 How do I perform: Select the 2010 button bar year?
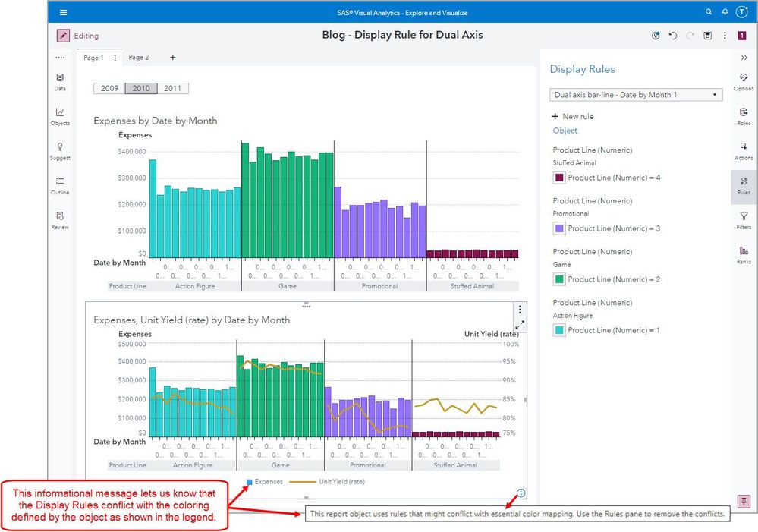141,89
